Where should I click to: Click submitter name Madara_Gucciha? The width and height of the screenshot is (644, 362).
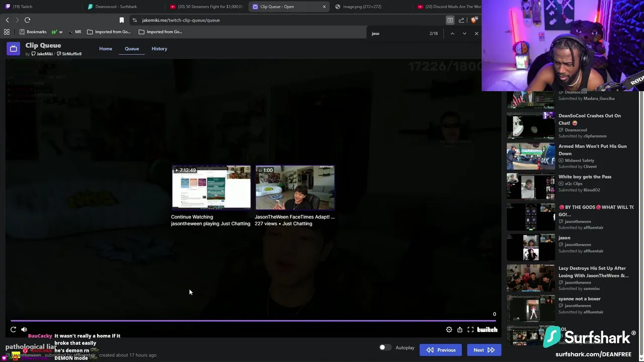[x=599, y=99]
